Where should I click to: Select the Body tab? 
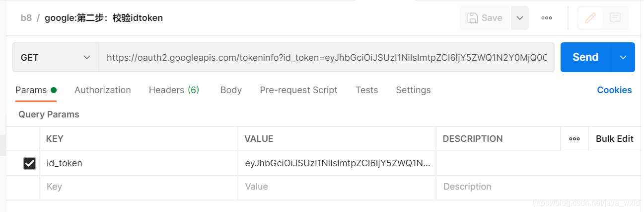(x=231, y=90)
